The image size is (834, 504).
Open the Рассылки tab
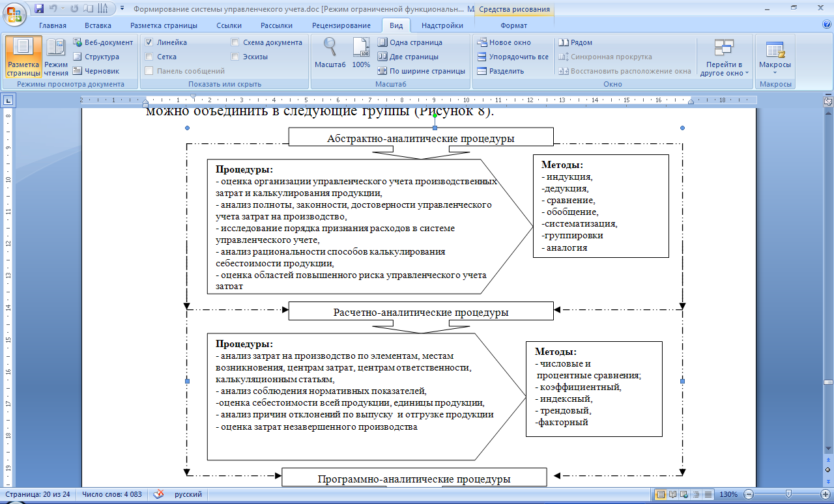(x=276, y=25)
